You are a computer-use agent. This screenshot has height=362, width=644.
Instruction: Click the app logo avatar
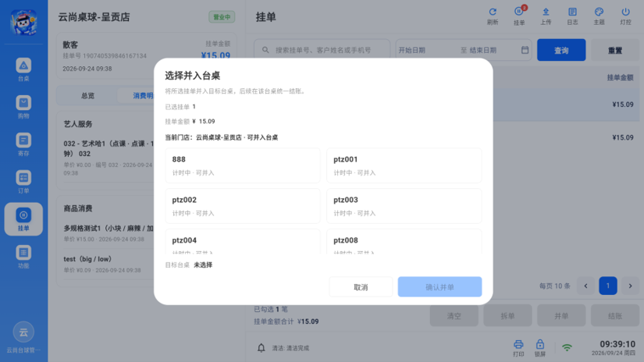point(23,22)
